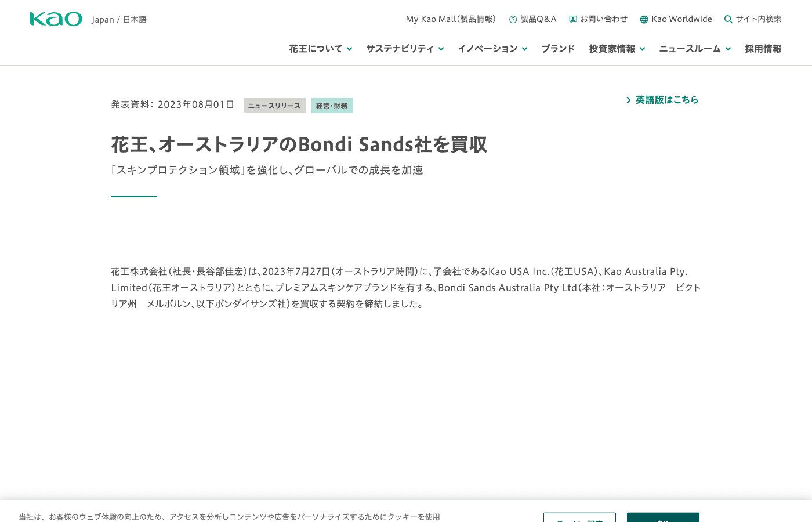The image size is (812, 522).
Task: Open the お問い合わせ link text
Action: pyautogui.click(x=604, y=19)
